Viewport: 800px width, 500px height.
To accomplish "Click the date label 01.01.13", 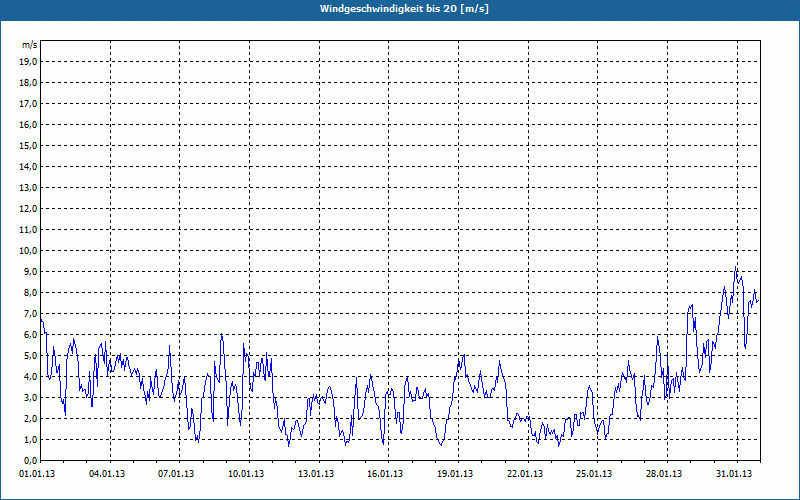I will (37, 474).
